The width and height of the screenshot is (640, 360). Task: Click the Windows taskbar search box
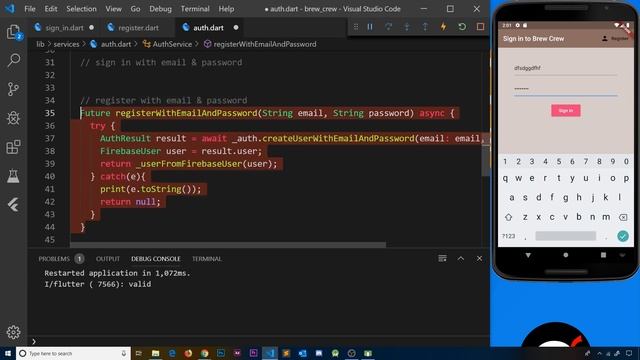73,353
